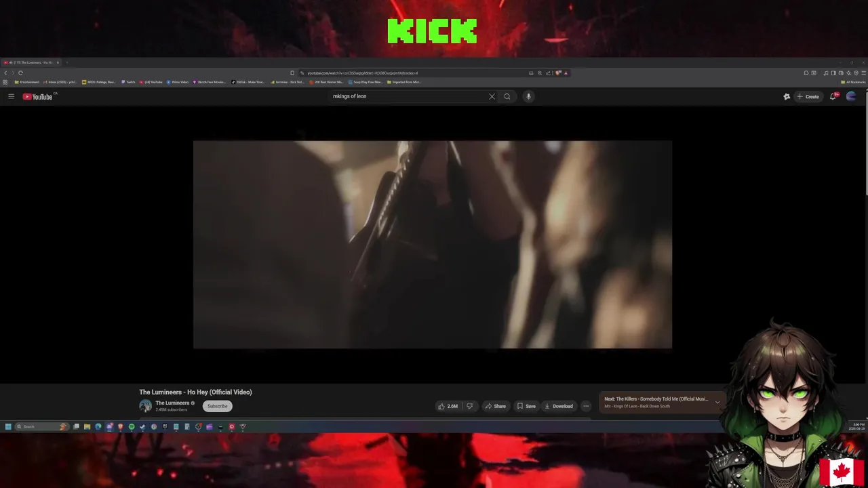Open the browser apps grid icon
This screenshot has height=488, width=868.
5,82
